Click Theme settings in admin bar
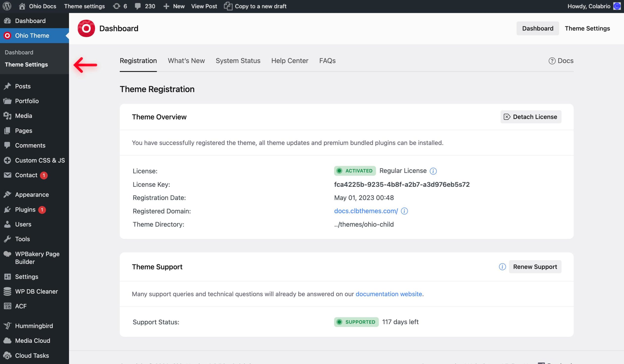This screenshot has width=624, height=364. click(x=84, y=6)
